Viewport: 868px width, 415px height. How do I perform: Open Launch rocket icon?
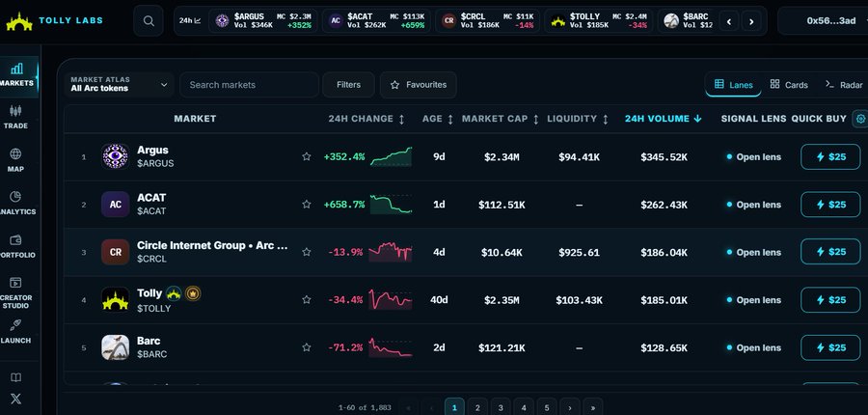pos(16,325)
